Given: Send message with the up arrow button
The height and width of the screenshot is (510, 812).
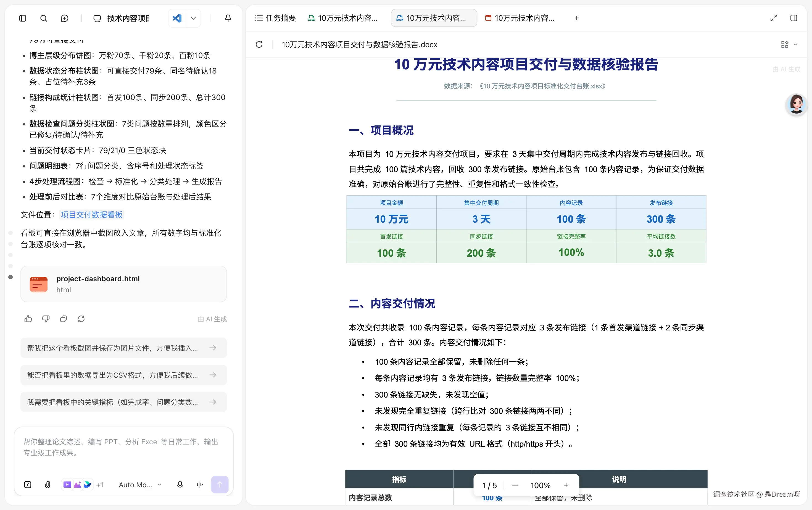Looking at the screenshot, I should (x=220, y=485).
